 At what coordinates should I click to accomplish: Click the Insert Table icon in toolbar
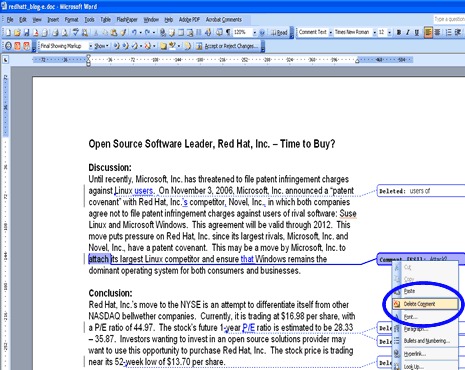180,32
